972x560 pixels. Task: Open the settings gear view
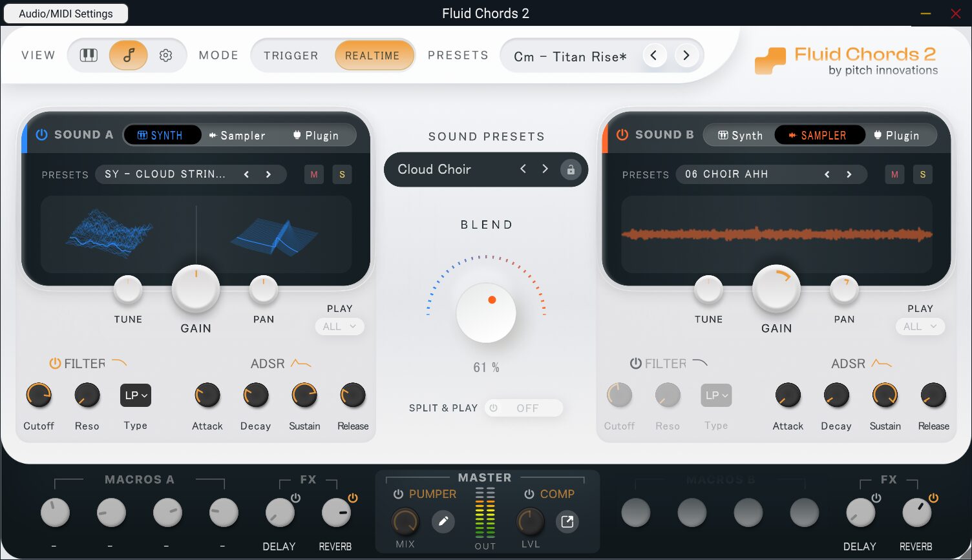[166, 56]
